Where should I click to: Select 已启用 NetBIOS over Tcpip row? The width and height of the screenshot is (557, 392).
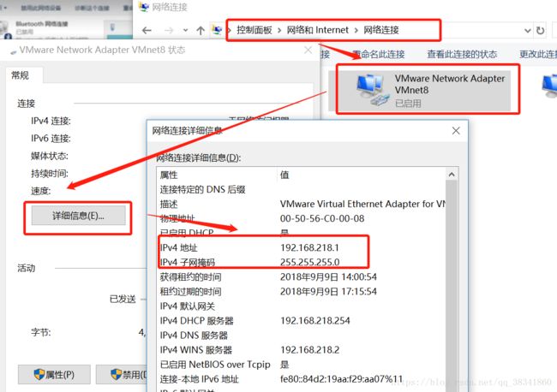click(x=302, y=365)
